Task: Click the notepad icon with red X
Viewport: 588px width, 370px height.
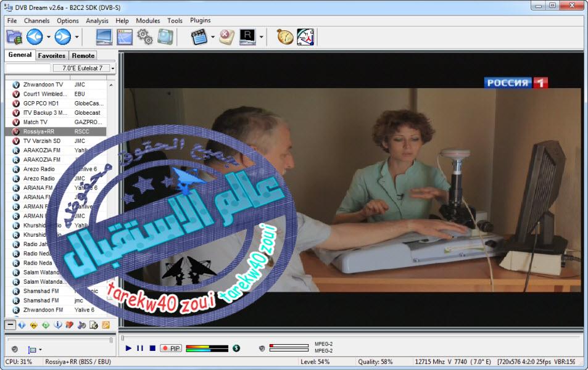Action: coord(227,37)
